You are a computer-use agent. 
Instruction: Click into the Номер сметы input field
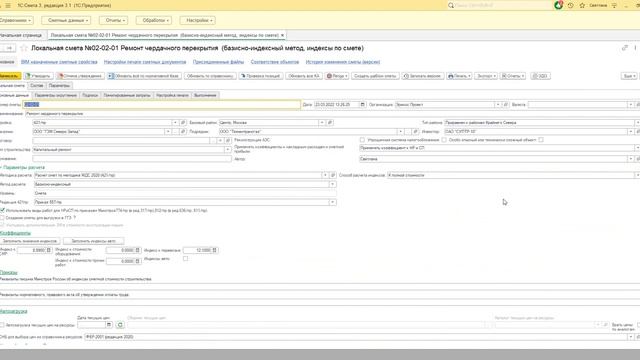(162, 104)
